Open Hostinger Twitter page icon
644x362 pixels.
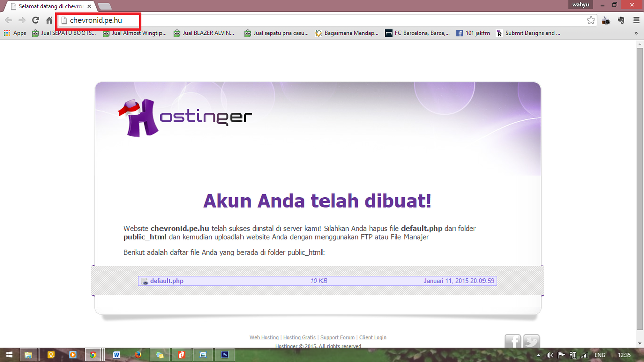coord(531,341)
